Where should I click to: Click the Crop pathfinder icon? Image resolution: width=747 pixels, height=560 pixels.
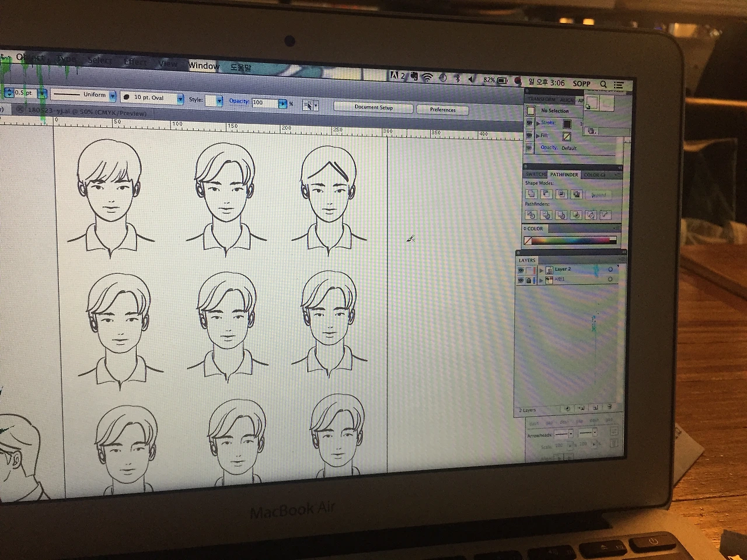click(x=576, y=215)
